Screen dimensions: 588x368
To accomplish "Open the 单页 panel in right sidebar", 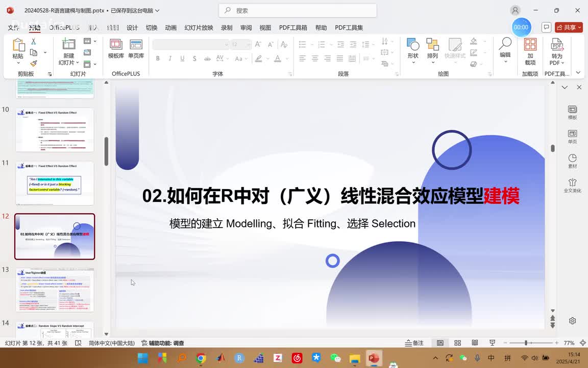I will coord(572,136).
